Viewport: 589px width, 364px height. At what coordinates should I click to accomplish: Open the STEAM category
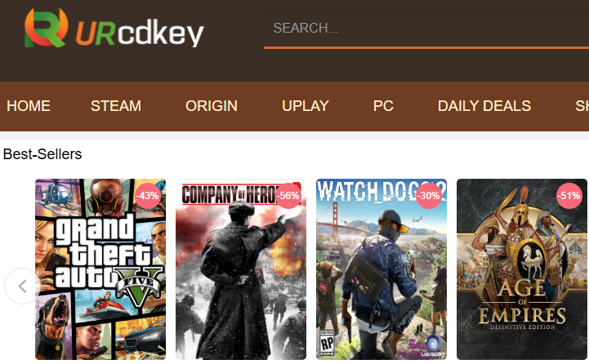click(x=116, y=106)
